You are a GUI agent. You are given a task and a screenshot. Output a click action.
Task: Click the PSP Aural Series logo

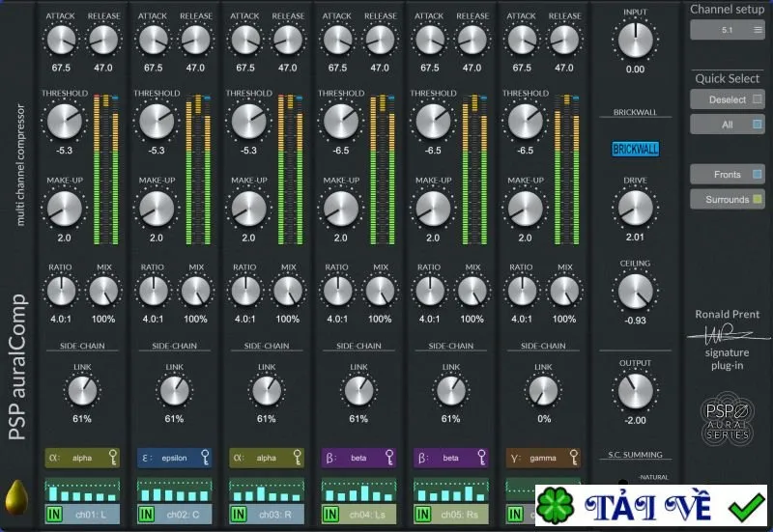[728, 419]
